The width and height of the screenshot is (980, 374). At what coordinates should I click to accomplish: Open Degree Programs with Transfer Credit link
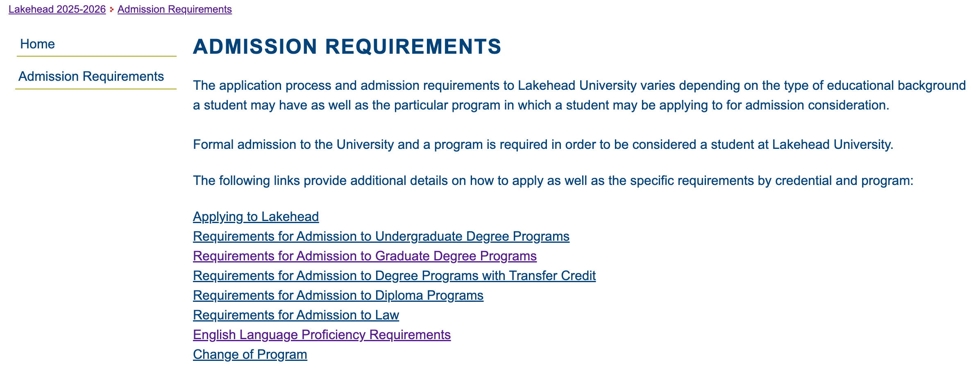coord(394,276)
